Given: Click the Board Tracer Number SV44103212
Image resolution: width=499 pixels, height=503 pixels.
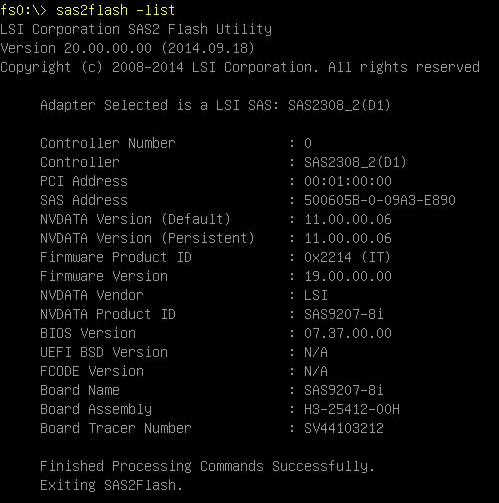Looking at the screenshot, I should (344, 428).
